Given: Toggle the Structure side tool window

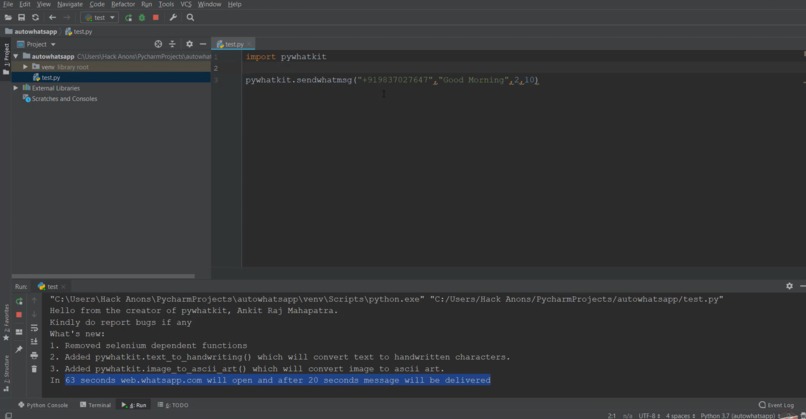Looking at the screenshot, I should 6,373.
